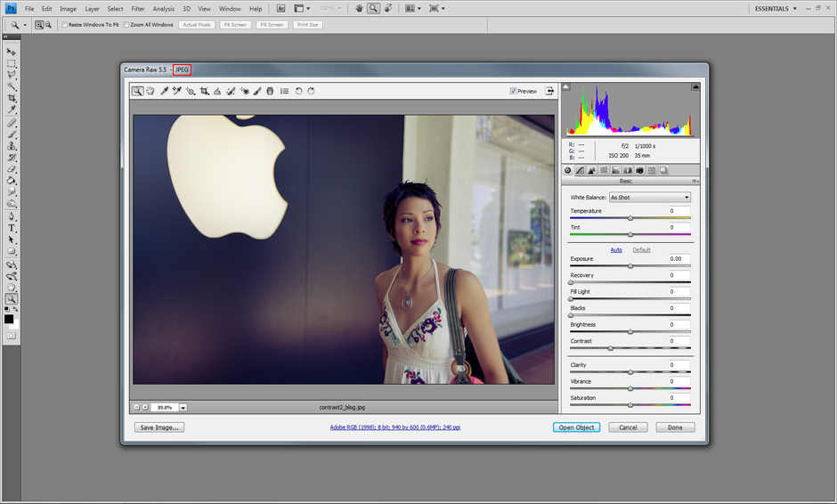The height and width of the screenshot is (504, 837).
Task: Select the Camera Raw Crop tool
Action: 205,92
